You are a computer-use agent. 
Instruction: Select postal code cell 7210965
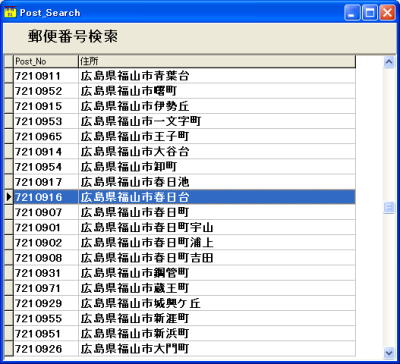point(46,137)
